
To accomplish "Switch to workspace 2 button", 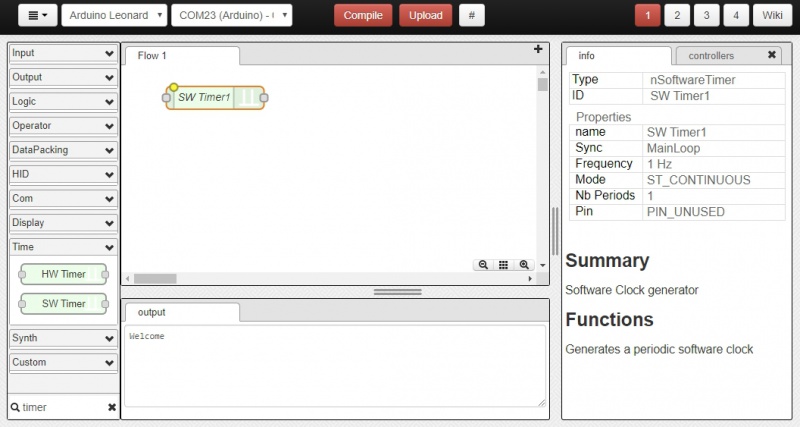I will pyautogui.click(x=677, y=15).
